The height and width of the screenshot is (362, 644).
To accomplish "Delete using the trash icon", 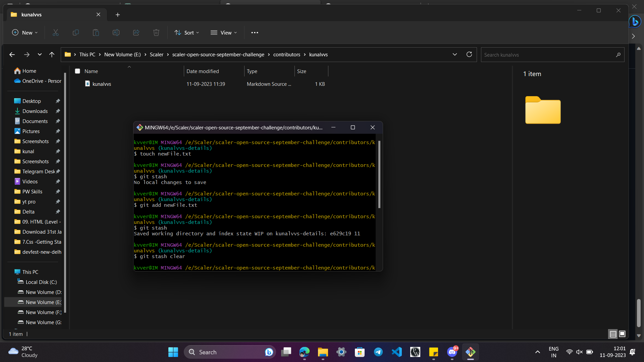I will pos(156,33).
